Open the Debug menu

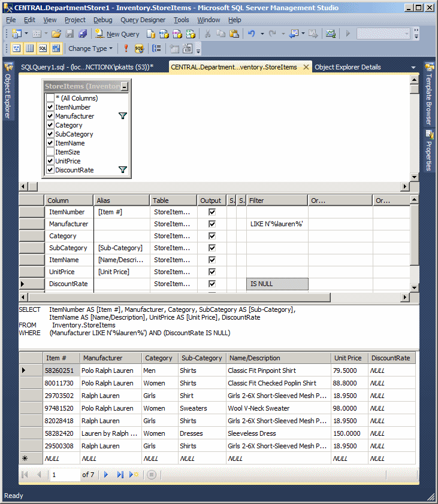103,20
